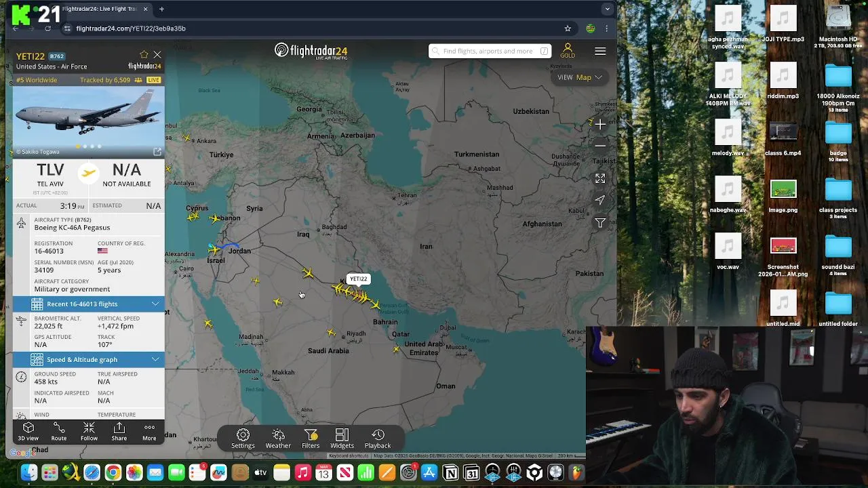This screenshot has width=868, height=488.
Task: Select the +1,472 fpm vertical speed value
Action: (116, 326)
